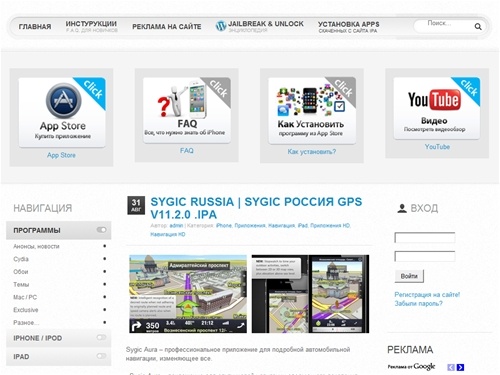Open the Приложения category link
The height and width of the screenshot is (375, 500).
point(250,226)
